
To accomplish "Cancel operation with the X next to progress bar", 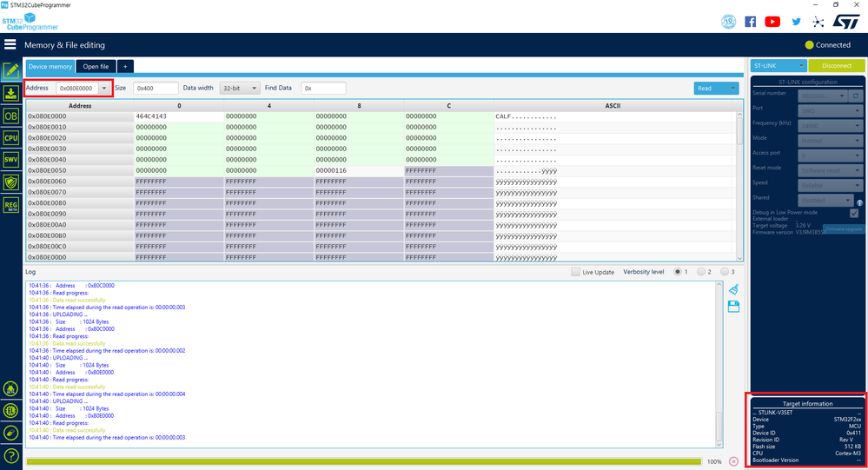I will (733, 461).
